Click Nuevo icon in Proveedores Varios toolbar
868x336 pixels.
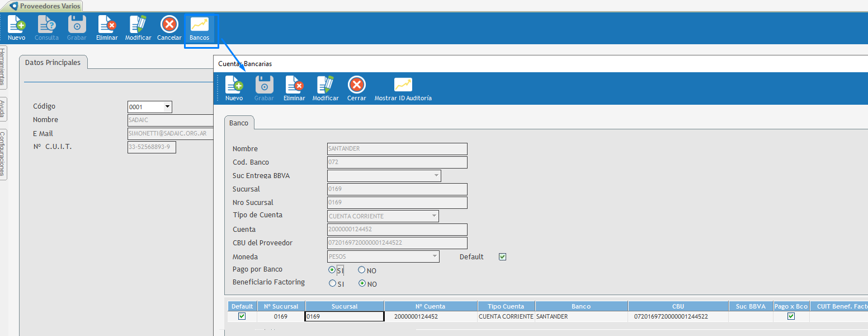[17, 25]
